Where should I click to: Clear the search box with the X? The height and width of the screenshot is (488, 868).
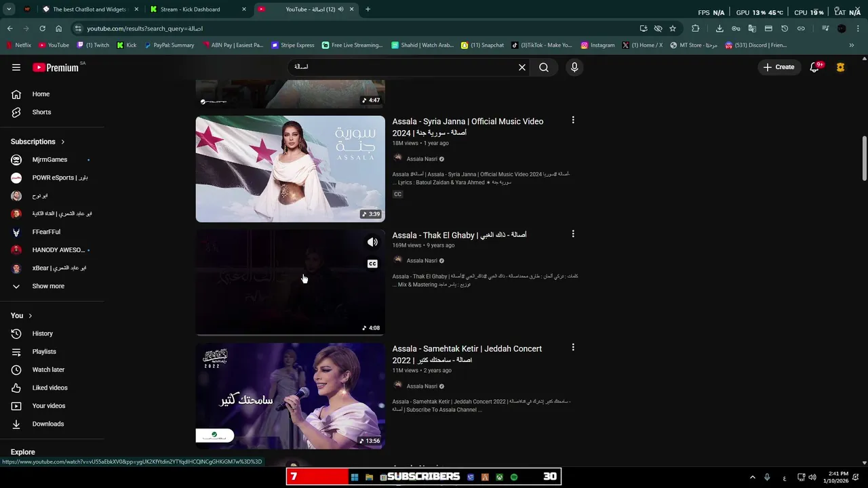coord(522,67)
